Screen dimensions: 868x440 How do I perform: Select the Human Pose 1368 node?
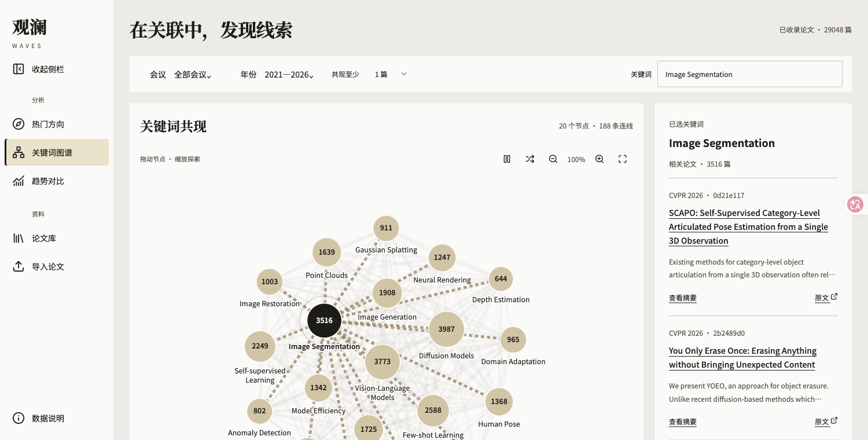click(499, 402)
